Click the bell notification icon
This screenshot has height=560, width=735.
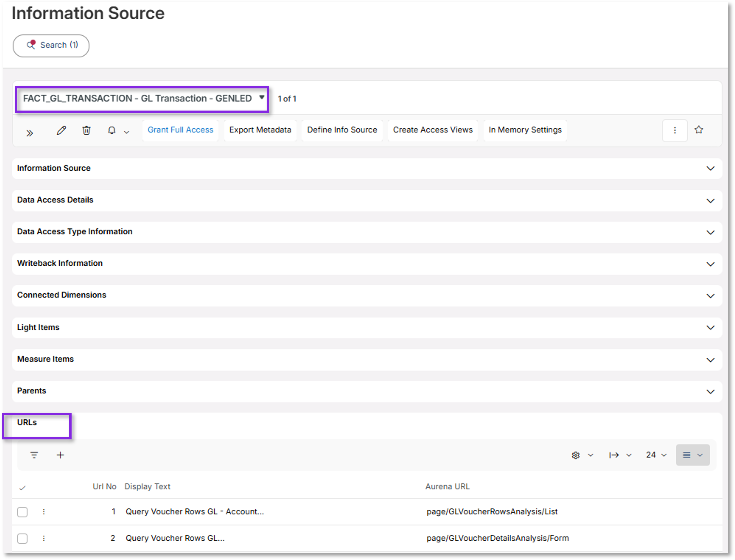coord(112,130)
